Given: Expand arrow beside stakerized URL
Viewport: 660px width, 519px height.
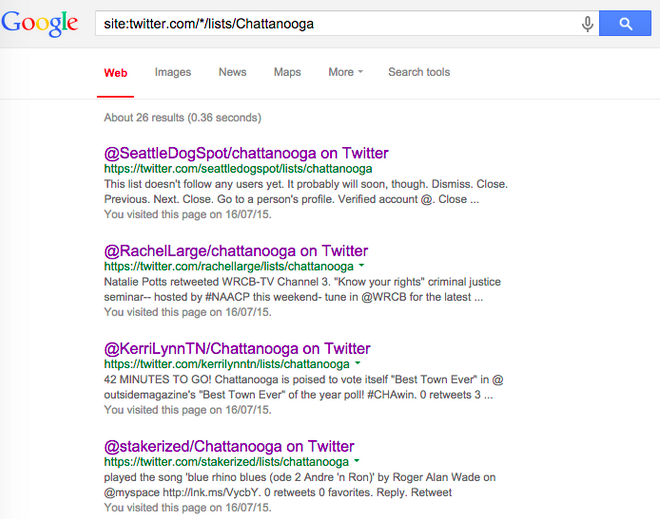Looking at the screenshot, I should (x=357, y=462).
